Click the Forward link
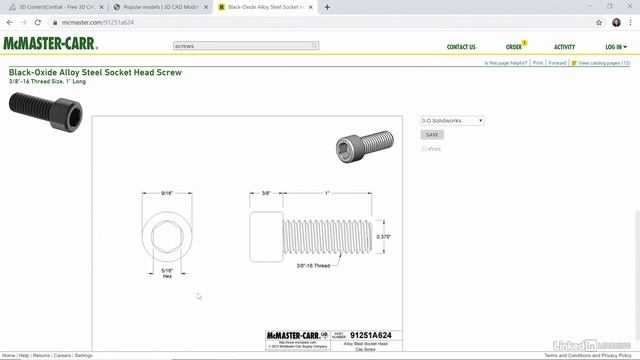The width and height of the screenshot is (640, 360). (x=557, y=63)
